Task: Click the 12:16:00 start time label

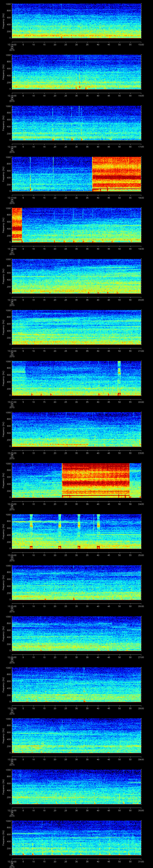Action: [12, 146]
